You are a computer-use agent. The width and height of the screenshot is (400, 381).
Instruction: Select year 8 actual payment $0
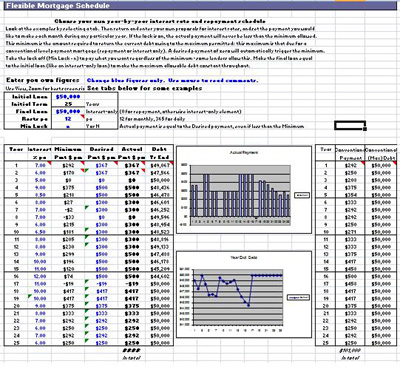132,217
